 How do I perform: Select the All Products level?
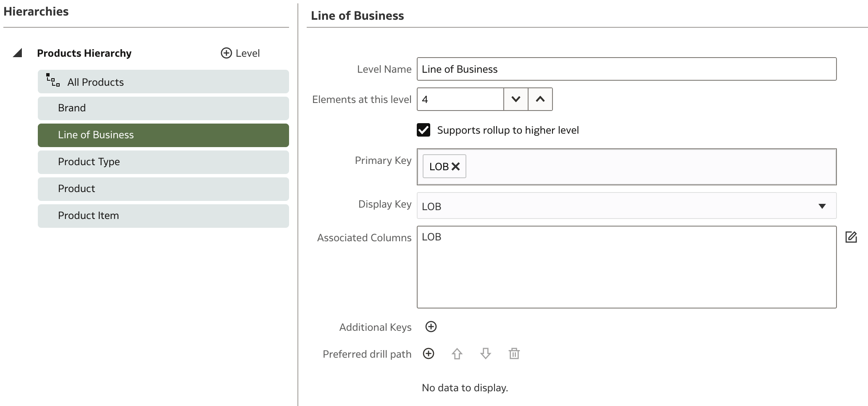pyautogui.click(x=163, y=82)
